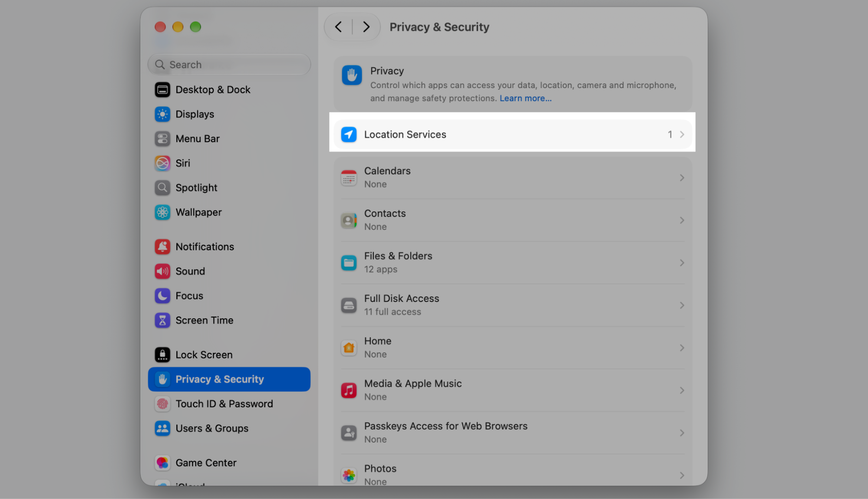Open Files & Folders chevron
868x499 pixels.
(682, 263)
